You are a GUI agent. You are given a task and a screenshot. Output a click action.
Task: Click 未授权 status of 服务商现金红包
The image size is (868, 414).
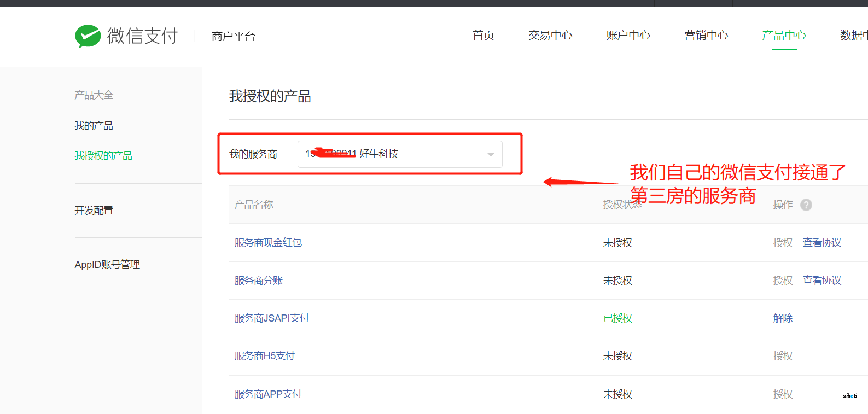click(x=617, y=243)
